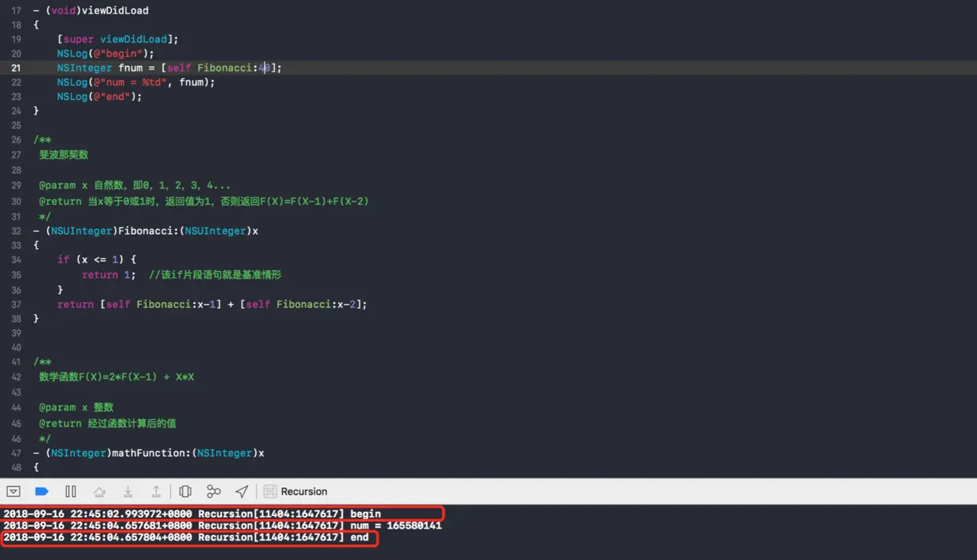Click console line 'num = 165580141'
The width and height of the screenshot is (977, 560).
click(222, 525)
